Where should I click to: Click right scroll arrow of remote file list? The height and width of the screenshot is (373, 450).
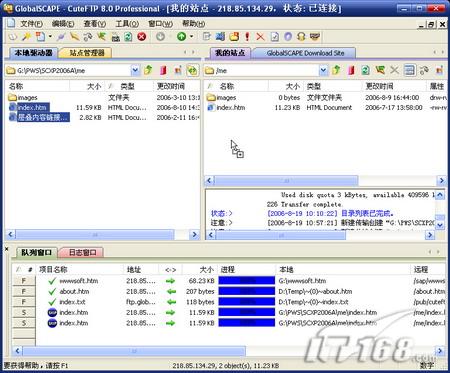pyautogui.click(x=441, y=181)
